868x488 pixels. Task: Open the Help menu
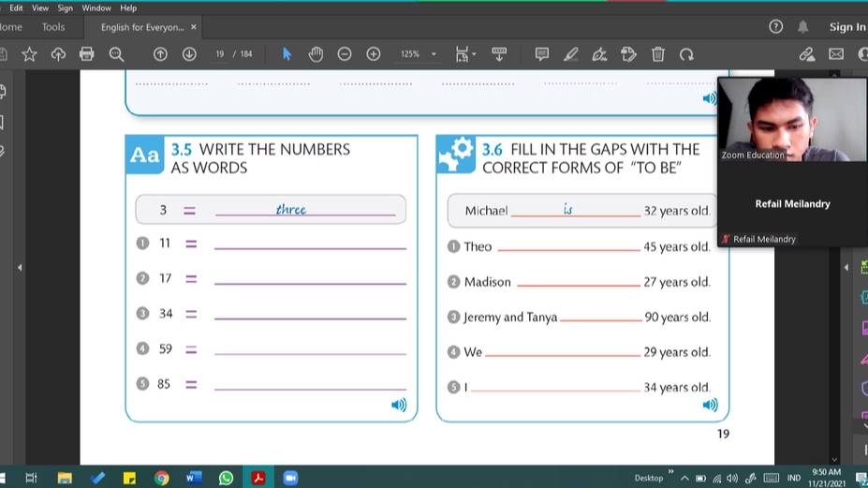[128, 7]
